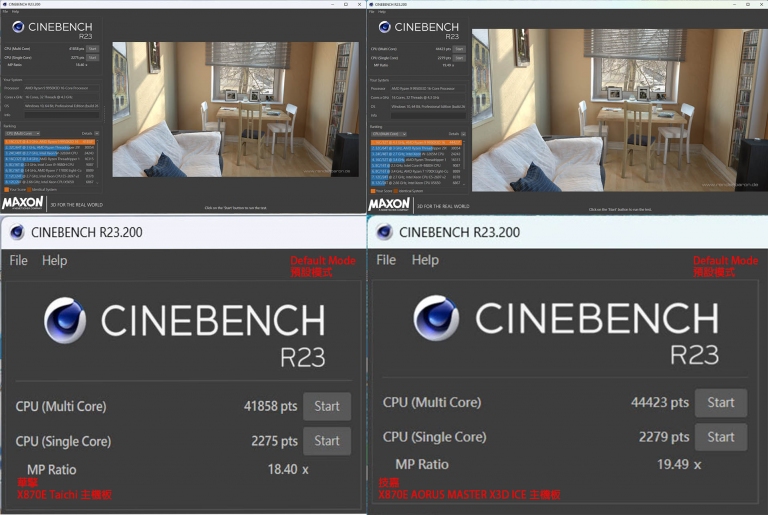Click app icon in small left window title bar
The image size is (768, 515).
[5, 4]
